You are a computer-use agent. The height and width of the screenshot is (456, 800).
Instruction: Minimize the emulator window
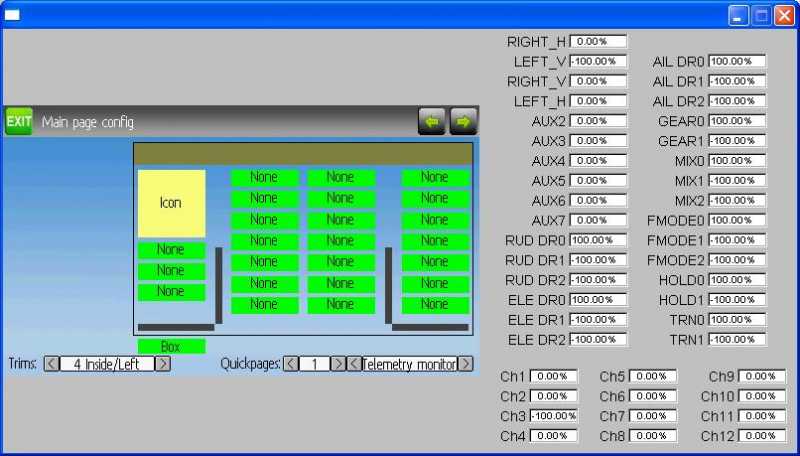pos(738,16)
